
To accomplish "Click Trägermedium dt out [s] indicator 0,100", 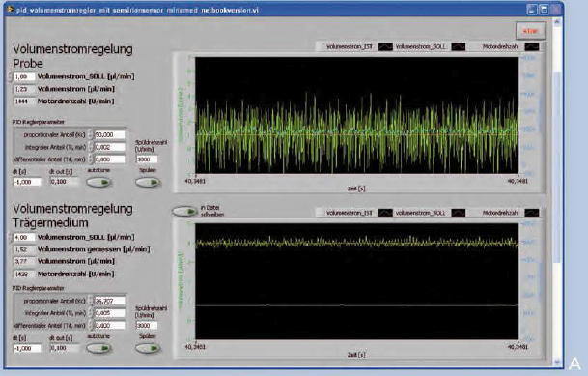I will tap(64, 348).
